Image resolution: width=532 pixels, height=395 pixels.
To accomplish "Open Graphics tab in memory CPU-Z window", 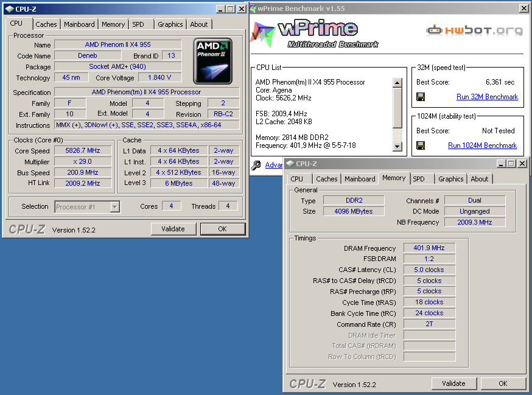I will [x=450, y=179].
